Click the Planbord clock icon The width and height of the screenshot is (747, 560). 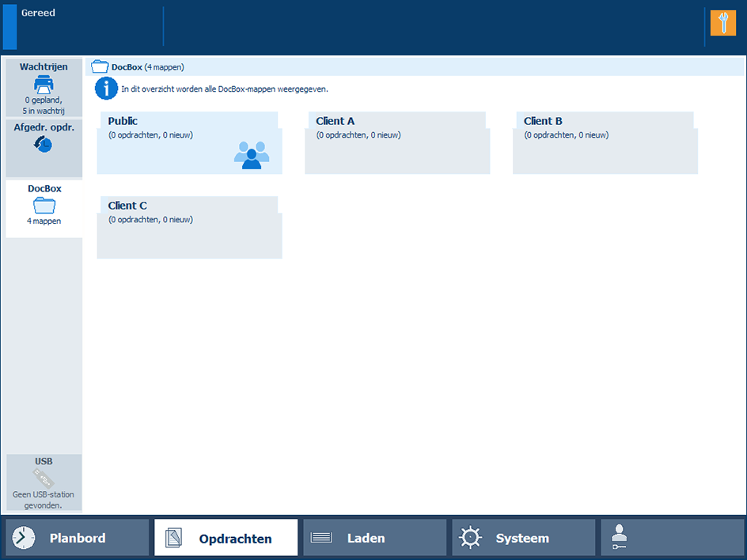click(24, 538)
